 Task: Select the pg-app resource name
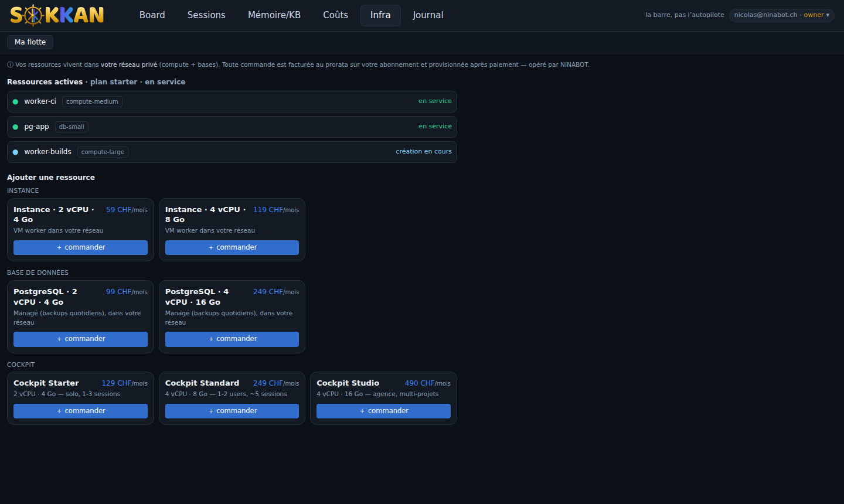coord(36,127)
